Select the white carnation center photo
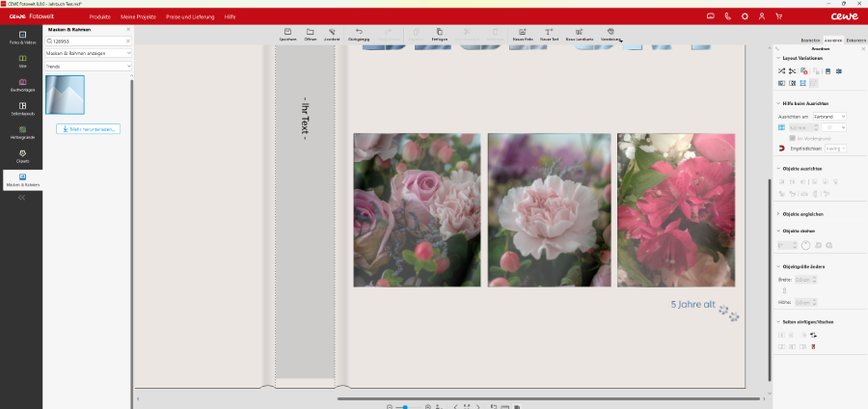The image size is (868, 409). (549, 209)
